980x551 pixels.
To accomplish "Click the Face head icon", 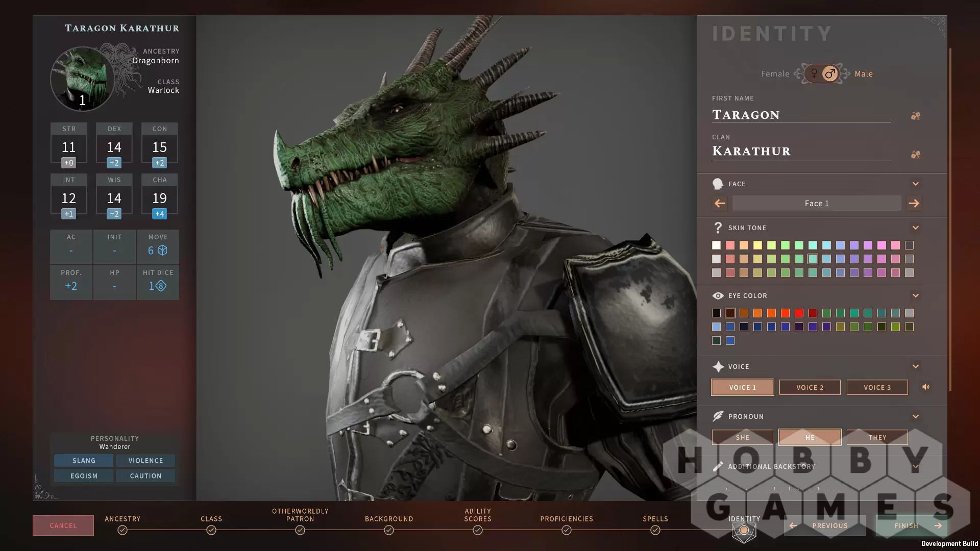I will pyautogui.click(x=718, y=184).
